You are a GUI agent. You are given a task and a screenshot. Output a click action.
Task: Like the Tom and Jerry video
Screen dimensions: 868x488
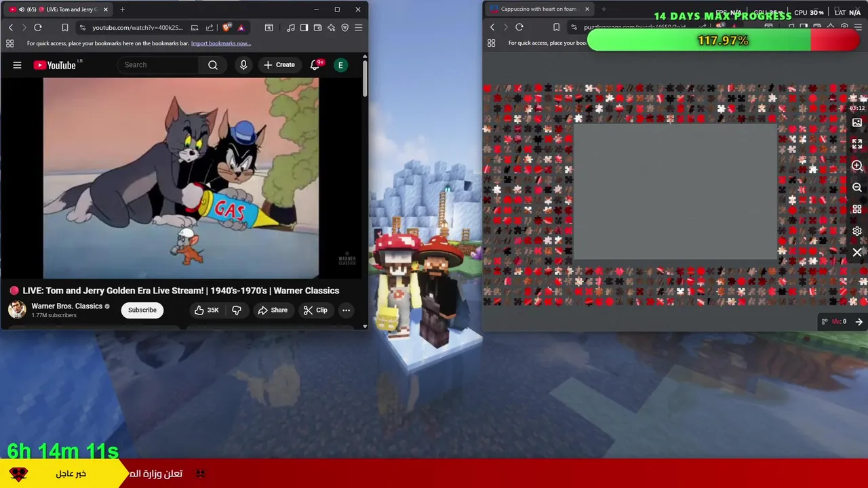[206, 310]
